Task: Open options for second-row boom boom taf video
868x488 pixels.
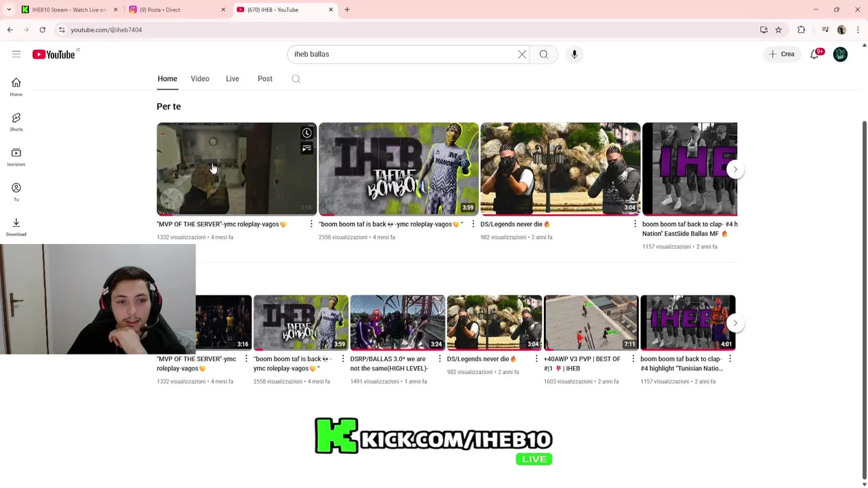Action: (343, 359)
